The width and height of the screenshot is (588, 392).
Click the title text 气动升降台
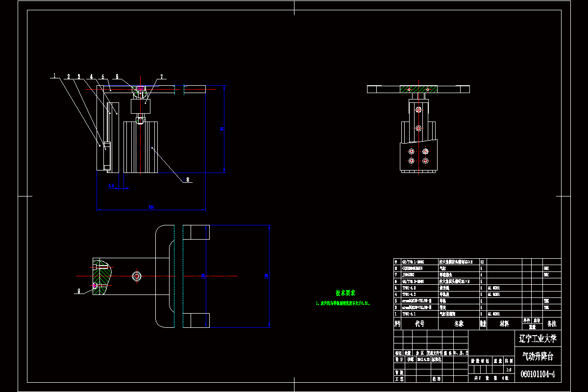pyautogui.click(x=539, y=356)
